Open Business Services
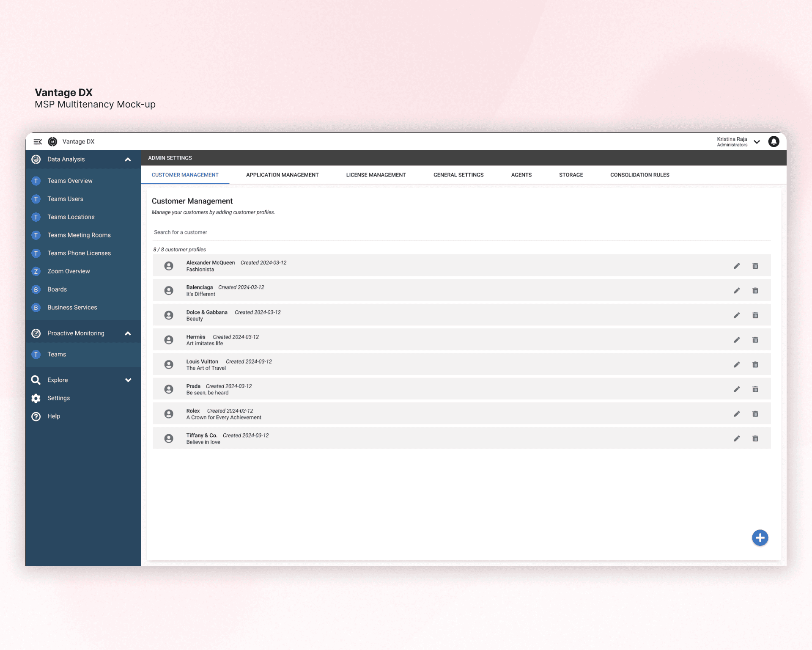This screenshot has height=650, width=812. tap(72, 308)
